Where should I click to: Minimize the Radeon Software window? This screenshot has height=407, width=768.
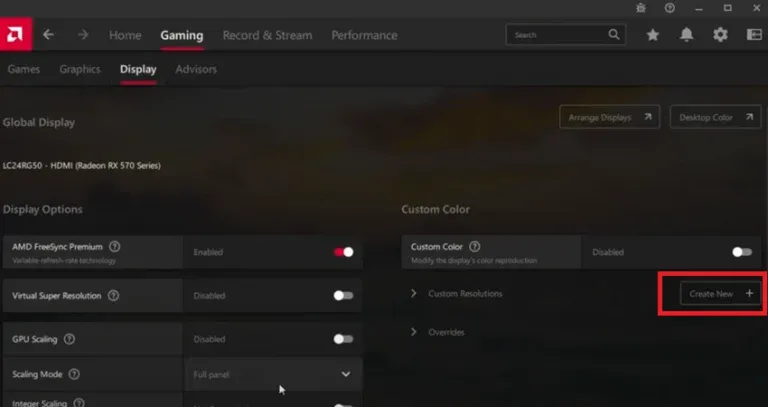tap(699, 8)
